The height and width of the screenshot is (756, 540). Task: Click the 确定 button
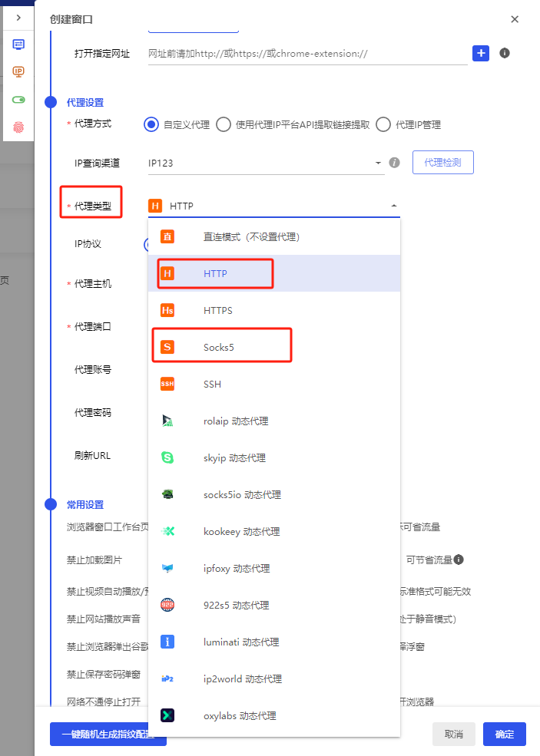click(505, 735)
